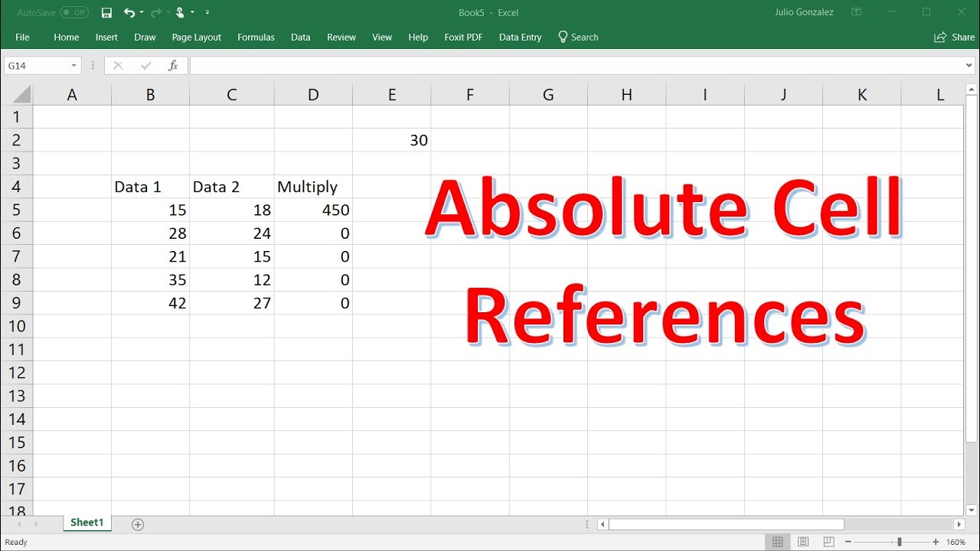Expand the Customize Quick Access Toolbar menu
The width and height of the screenshot is (980, 551).
(206, 12)
